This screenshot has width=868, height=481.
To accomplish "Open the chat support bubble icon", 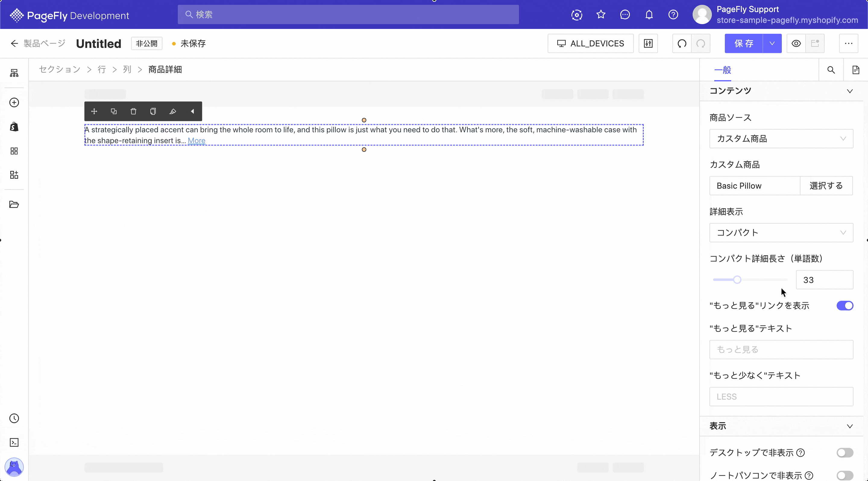I will pyautogui.click(x=625, y=14).
